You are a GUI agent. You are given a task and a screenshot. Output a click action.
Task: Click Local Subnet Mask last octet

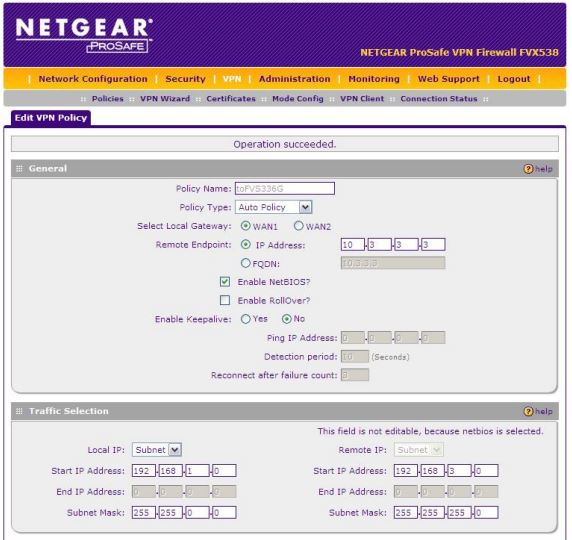point(224,513)
